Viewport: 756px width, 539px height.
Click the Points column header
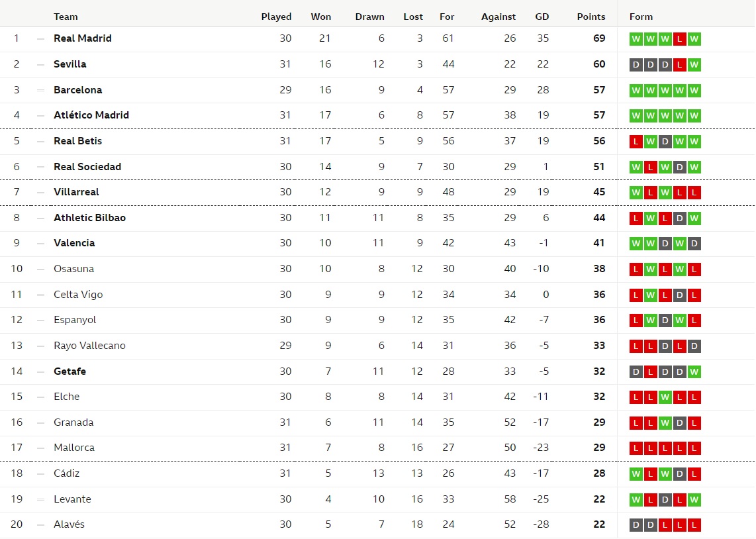591,17
